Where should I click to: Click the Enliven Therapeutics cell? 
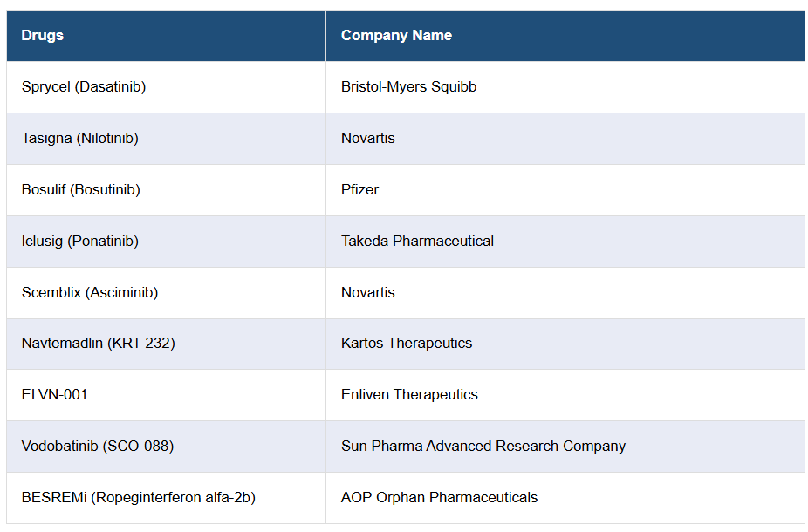click(x=409, y=394)
